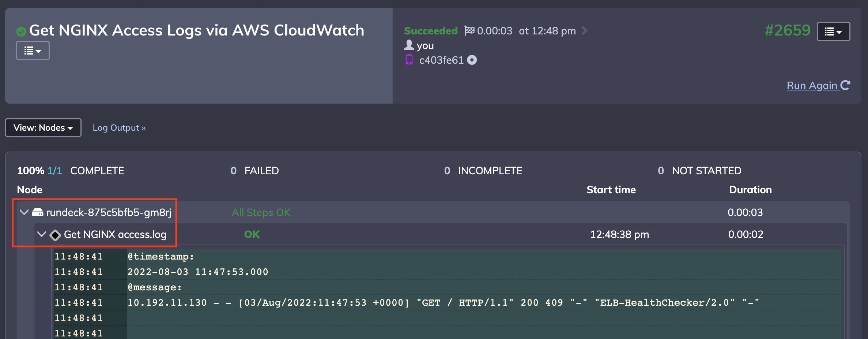Open the View: Nodes dropdown
This screenshot has width=868, height=339.
[x=43, y=127]
